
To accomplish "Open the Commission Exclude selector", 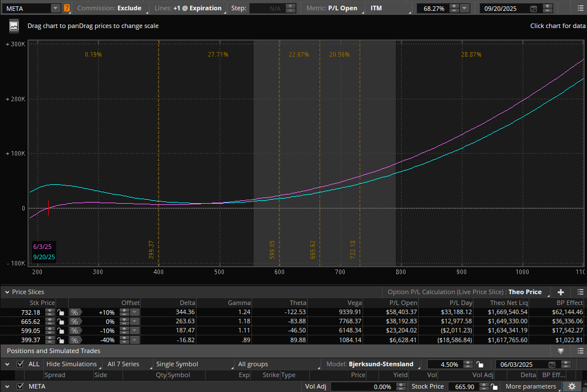I will point(110,8).
